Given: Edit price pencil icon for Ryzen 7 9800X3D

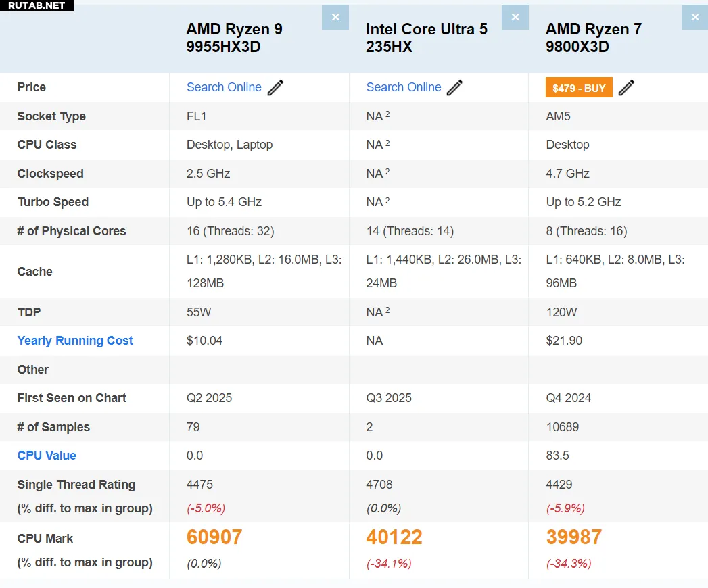Looking at the screenshot, I should tap(626, 88).
